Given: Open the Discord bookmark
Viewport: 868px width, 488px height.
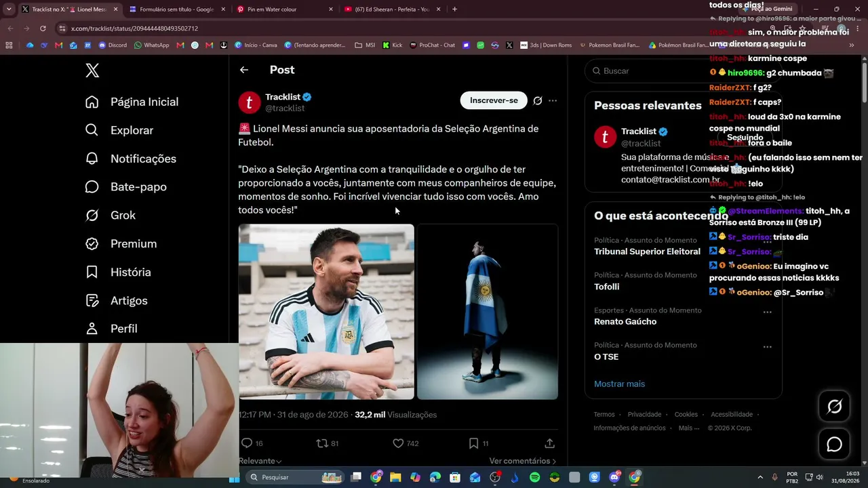Looking at the screenshot, I should coord(113,45).
